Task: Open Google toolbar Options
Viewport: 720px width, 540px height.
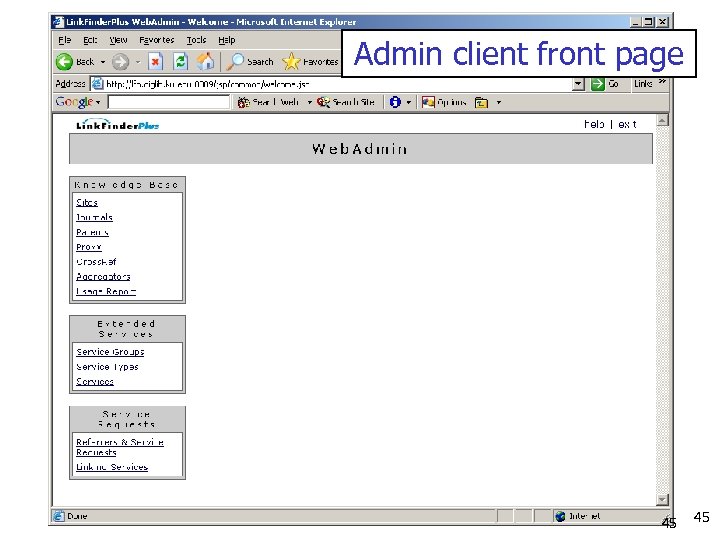Action: (444, 102)
